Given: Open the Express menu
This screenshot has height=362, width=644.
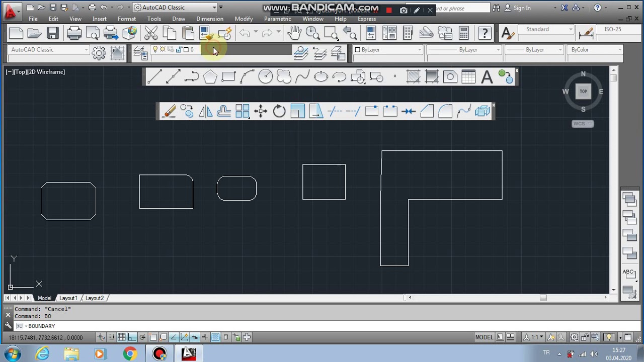Looking at the screenshot, I should [367, 19].
